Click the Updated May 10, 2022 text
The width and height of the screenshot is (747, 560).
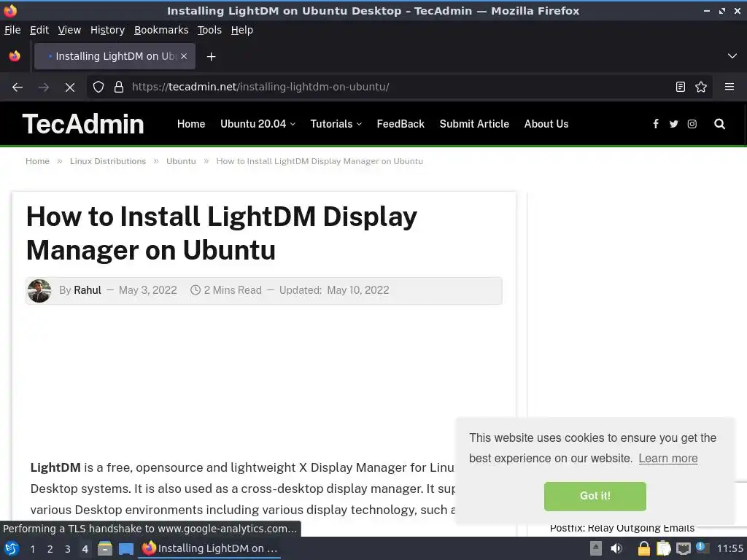click(x=334, y=290)
